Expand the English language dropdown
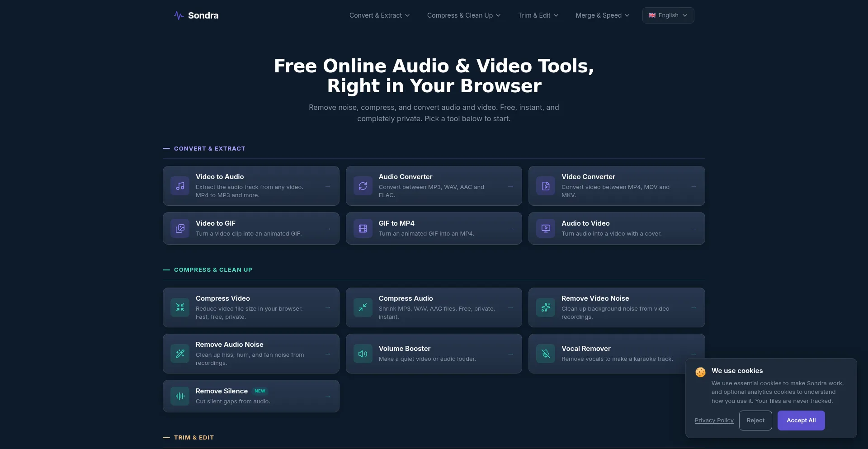The image size is (868, 449). [x=668, y=15]
